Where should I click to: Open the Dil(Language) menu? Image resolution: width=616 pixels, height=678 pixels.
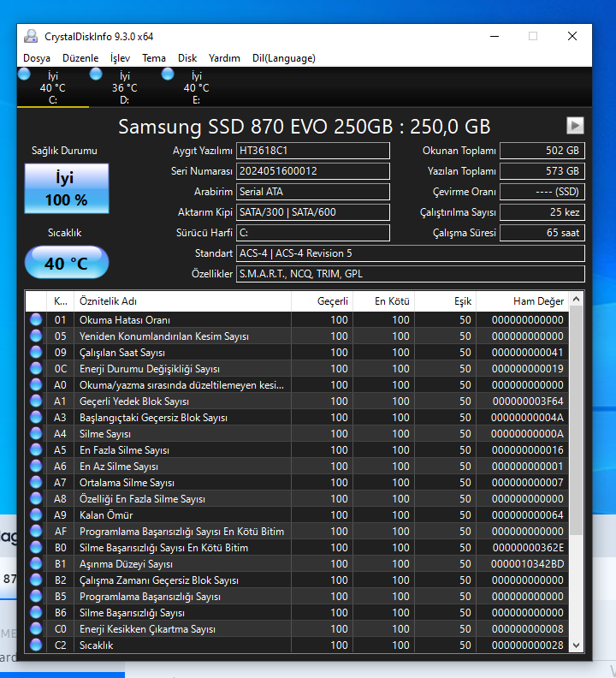click(x=284, y=58)
